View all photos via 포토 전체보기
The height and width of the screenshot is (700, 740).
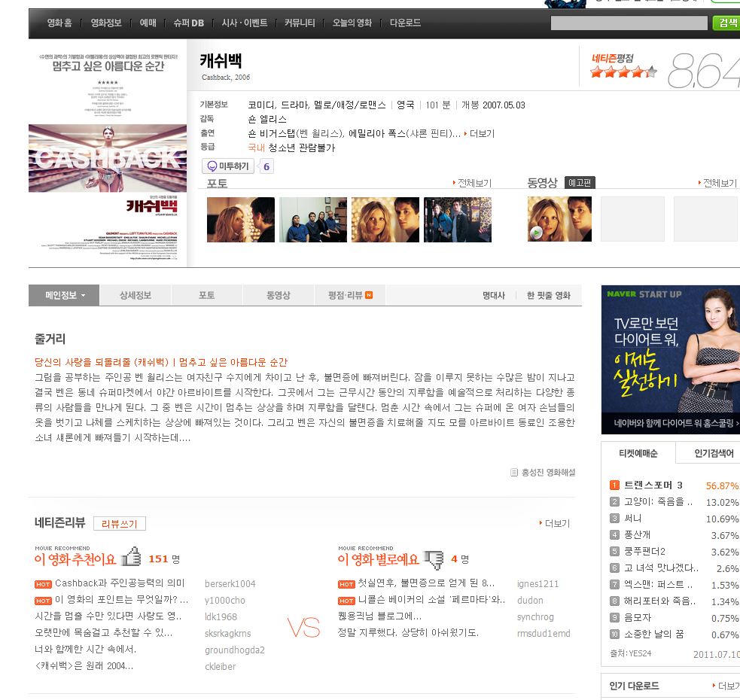pos(473,183)
